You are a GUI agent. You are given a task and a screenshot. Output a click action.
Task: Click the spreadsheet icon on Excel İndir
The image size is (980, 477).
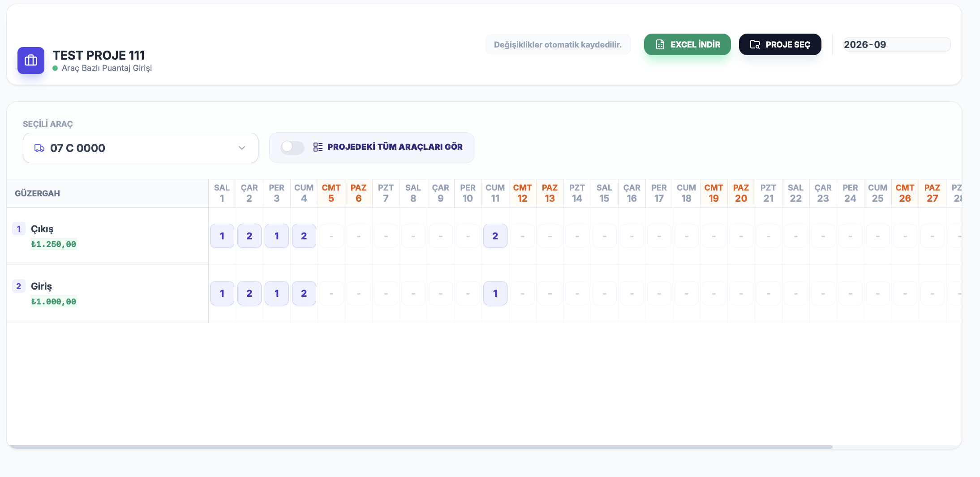click(x=660, y=44)
